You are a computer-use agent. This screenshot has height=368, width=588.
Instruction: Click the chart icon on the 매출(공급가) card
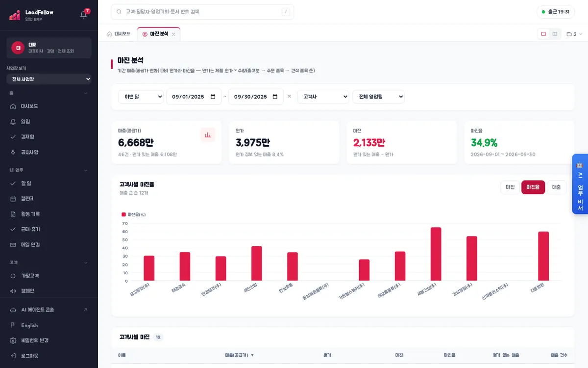(208, 135)
